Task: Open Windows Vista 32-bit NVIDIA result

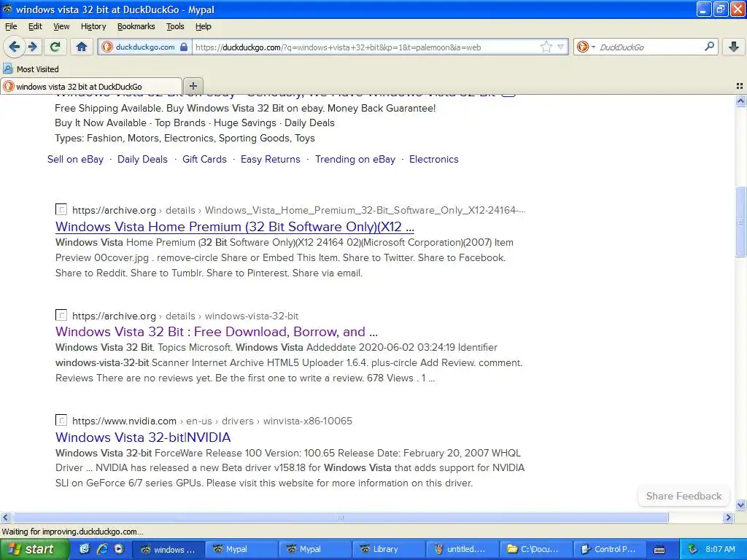Action: pyautogui.click(x=143, y=437)
